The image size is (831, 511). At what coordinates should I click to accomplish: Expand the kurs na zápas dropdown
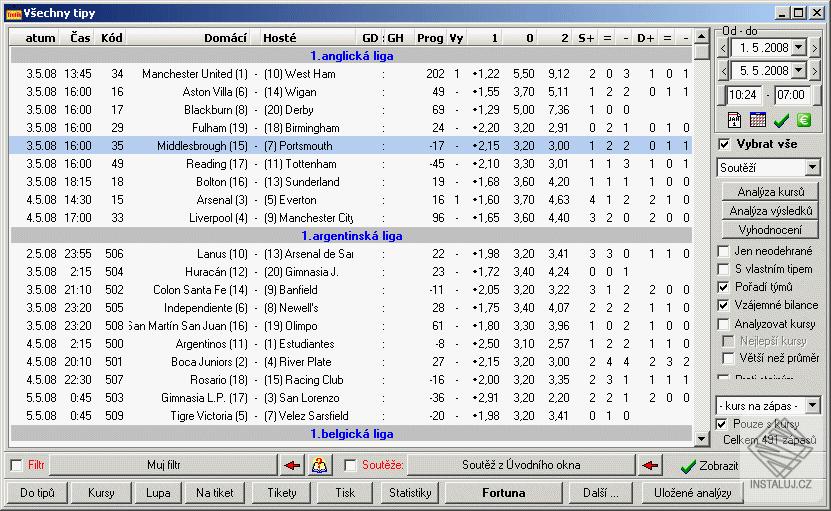(x=812, y=406)
